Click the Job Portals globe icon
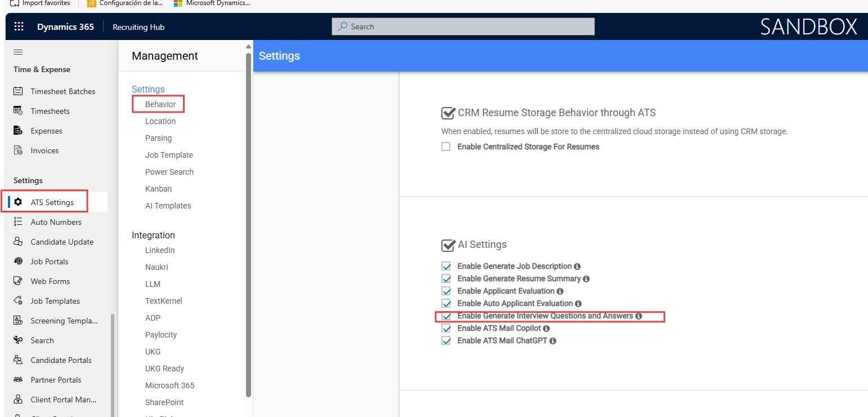 [x=18, y=261]
